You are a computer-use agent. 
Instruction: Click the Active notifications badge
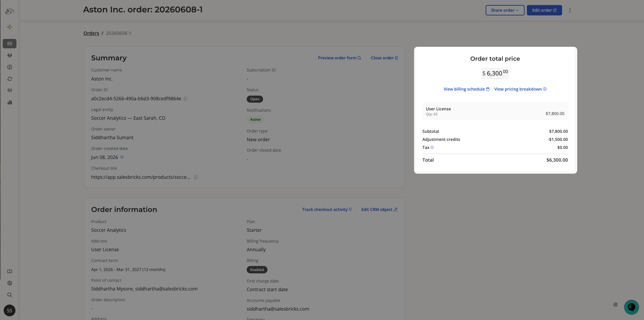coord(255,120)
